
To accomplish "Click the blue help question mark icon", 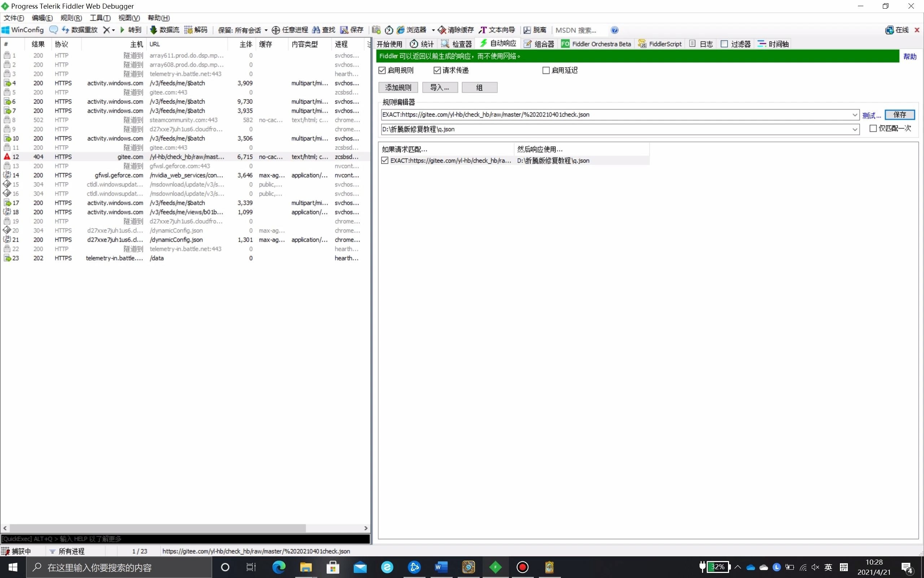I will point(615,30).
